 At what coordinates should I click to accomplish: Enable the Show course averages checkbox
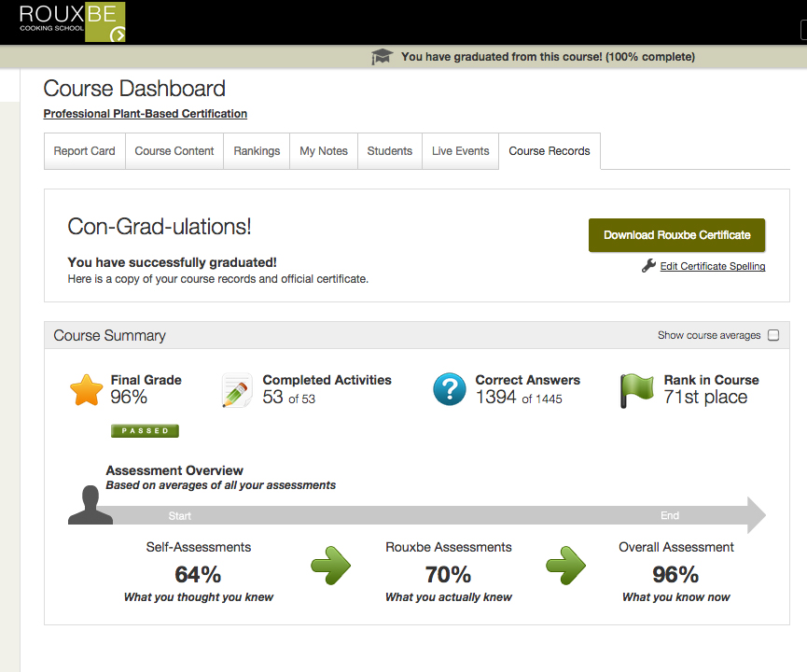pyautogui.click(x=773, y=335)
